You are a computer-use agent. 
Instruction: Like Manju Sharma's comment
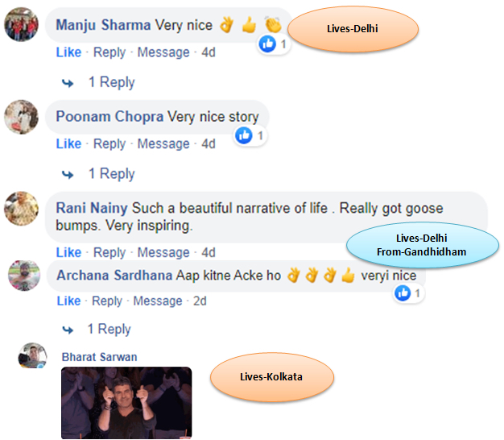click(68, 52)
